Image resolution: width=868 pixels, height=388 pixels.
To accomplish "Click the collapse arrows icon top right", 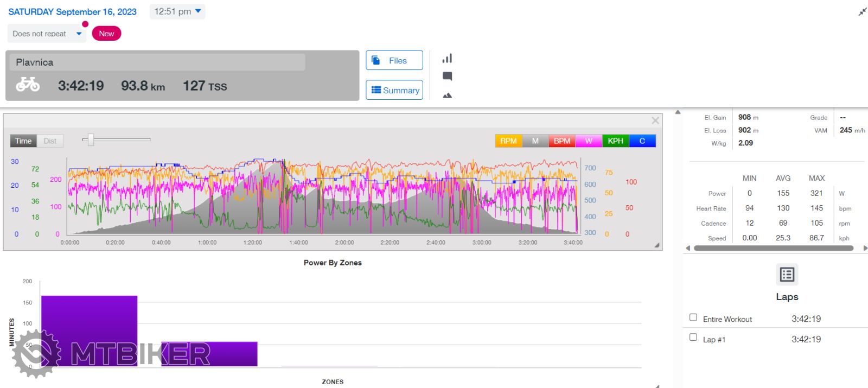I will [862, 12].
